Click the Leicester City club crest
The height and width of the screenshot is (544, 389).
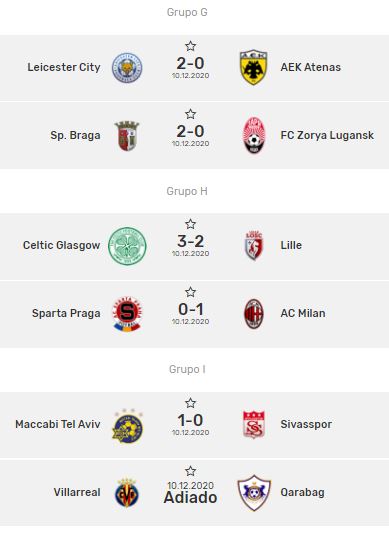click(x=127, y=68)
